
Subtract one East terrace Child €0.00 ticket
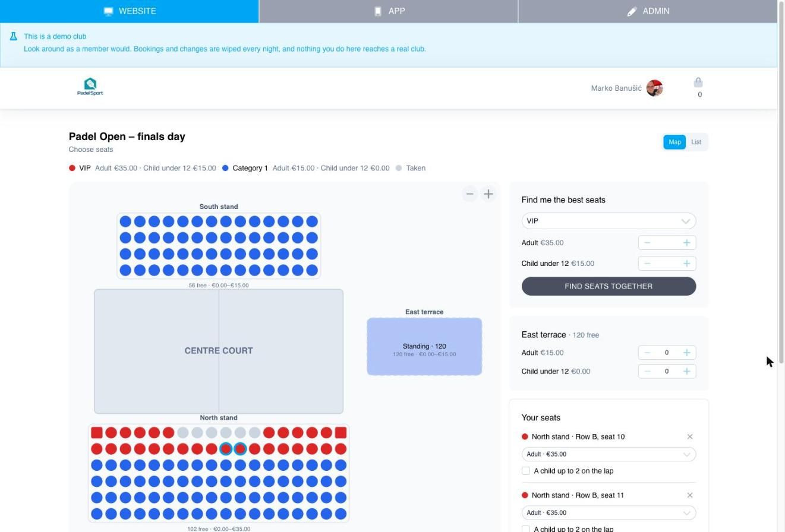point(647,371)
